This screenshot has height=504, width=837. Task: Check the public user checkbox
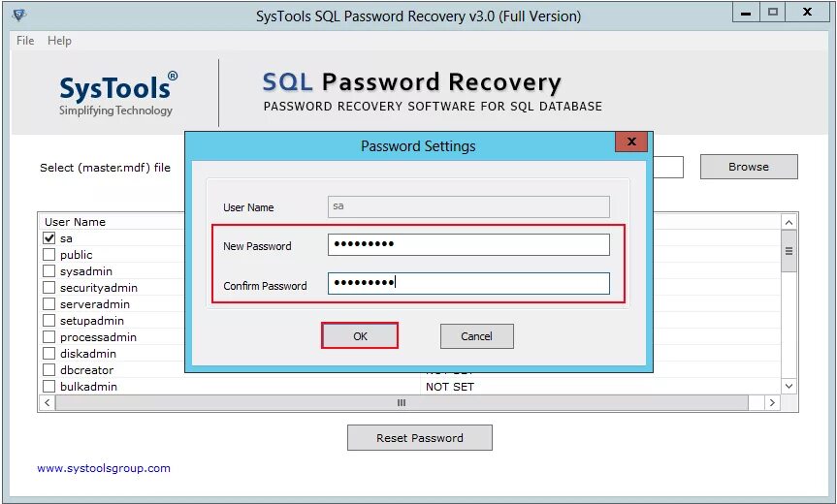(49, 254)
